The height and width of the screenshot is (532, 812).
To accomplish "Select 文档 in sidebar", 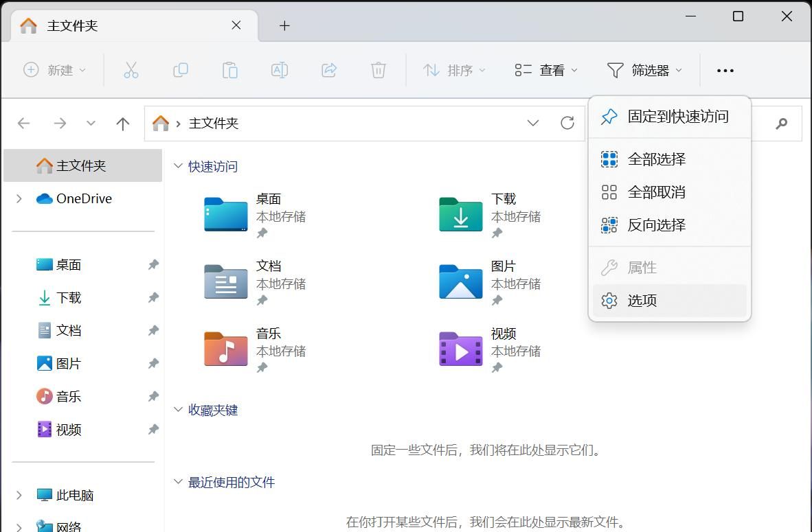I will point(83,330).
